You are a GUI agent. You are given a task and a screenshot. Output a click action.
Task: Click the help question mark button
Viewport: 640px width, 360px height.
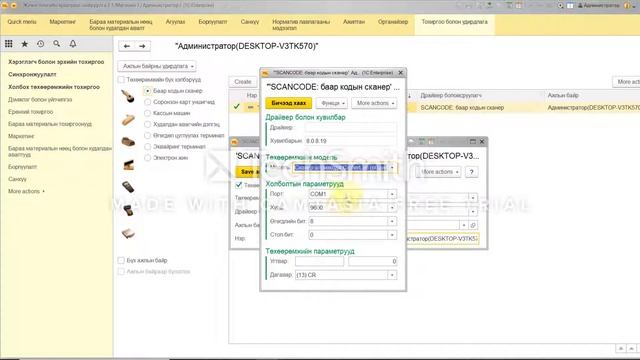[471, 172]
